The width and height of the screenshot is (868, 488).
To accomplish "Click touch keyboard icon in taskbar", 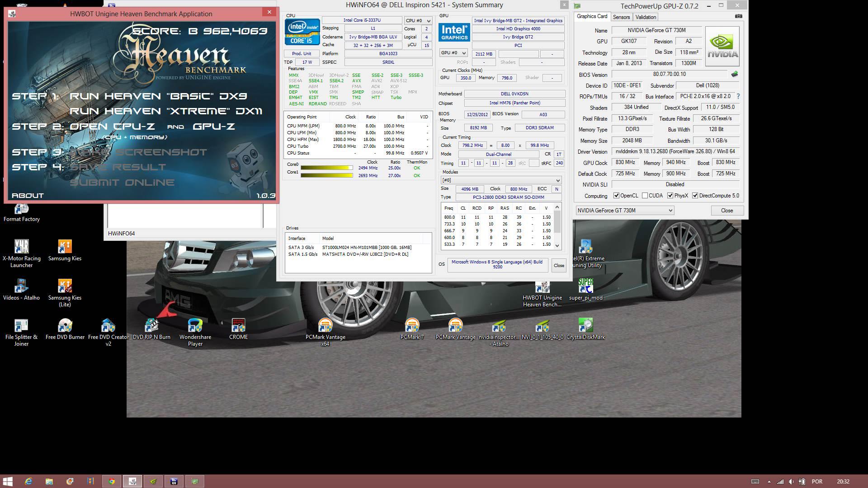I will point(755,482).
